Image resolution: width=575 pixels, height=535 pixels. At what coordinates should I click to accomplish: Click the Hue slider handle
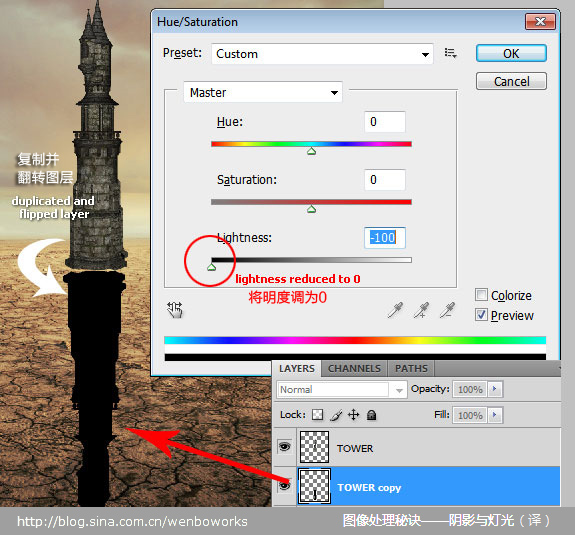click(x=311, y=151)
